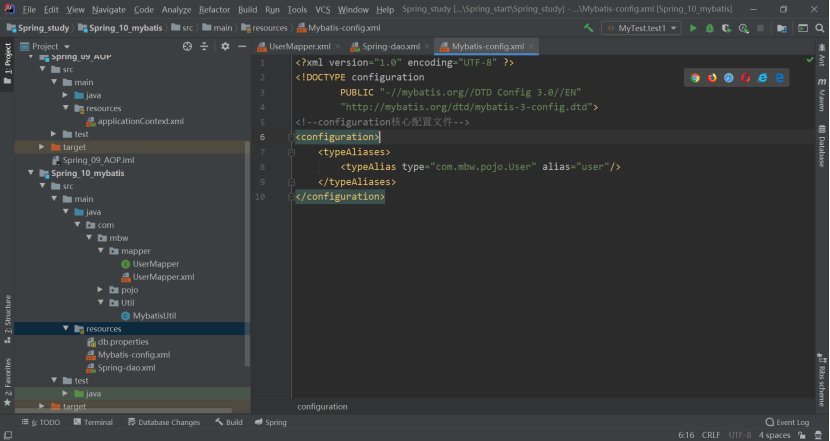The width and height of the screenshot is (830, 441).
Task: Open the Refactor menu
Action: [214, 10]
